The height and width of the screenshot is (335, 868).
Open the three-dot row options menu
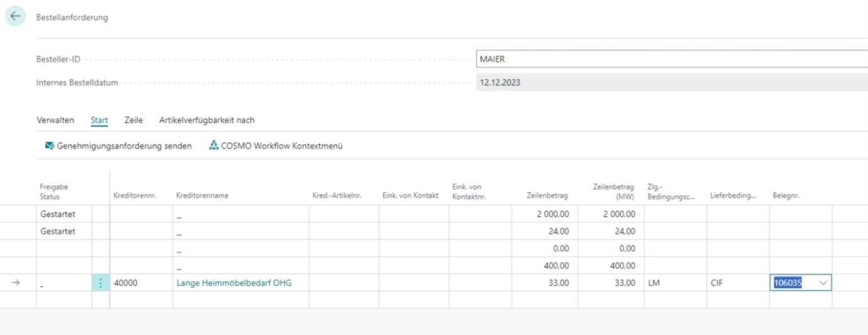click(101, 283)
